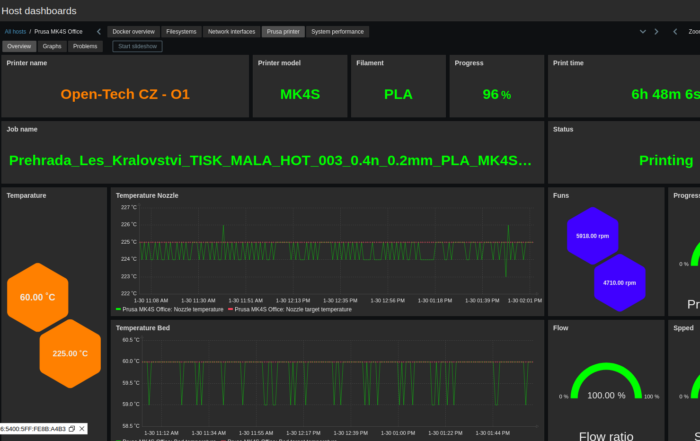
Task: Click the Status widget title
Action: pos(563,129)
